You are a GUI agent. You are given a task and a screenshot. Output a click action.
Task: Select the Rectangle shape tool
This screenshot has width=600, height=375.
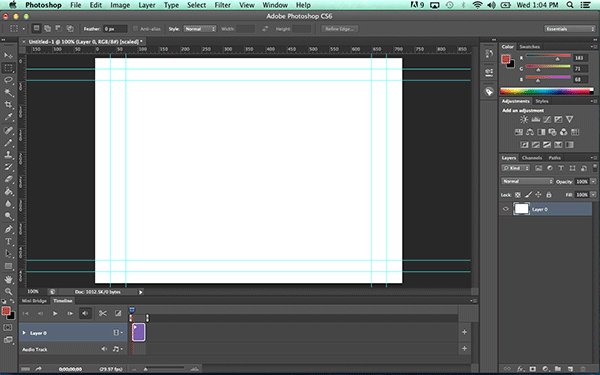(8, 266)
